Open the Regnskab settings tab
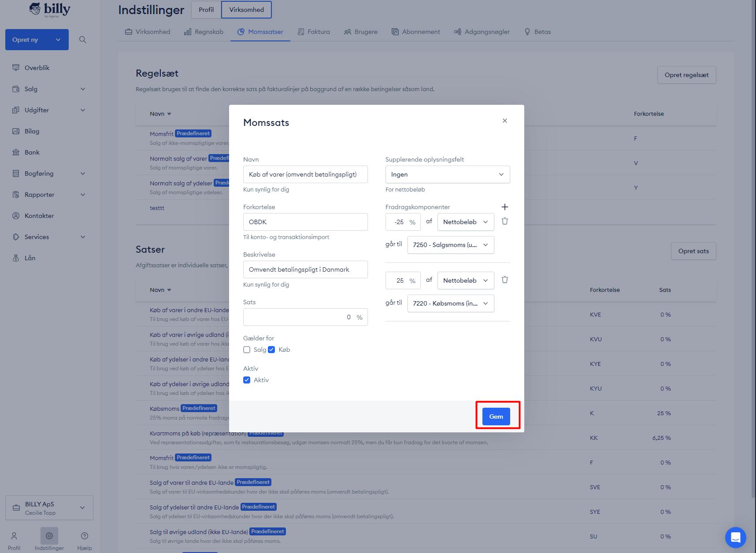The height and width of the screenshot is (553, 756). (204, 32)
